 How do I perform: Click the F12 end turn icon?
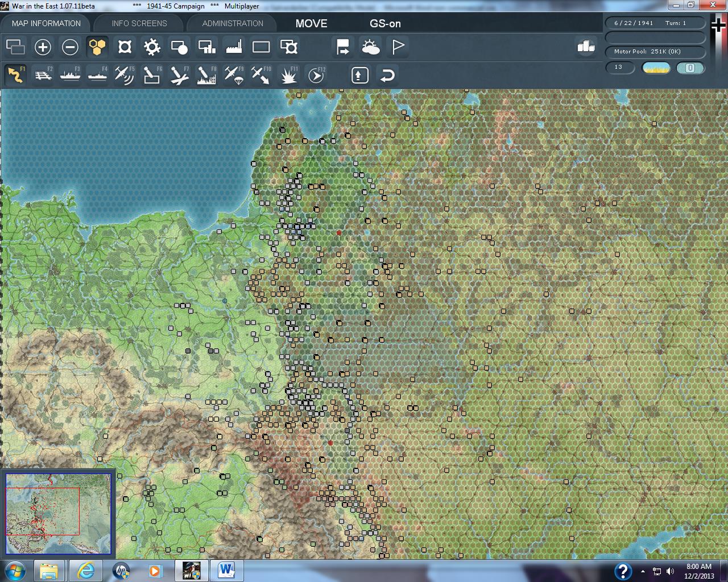tap(316, 75)
